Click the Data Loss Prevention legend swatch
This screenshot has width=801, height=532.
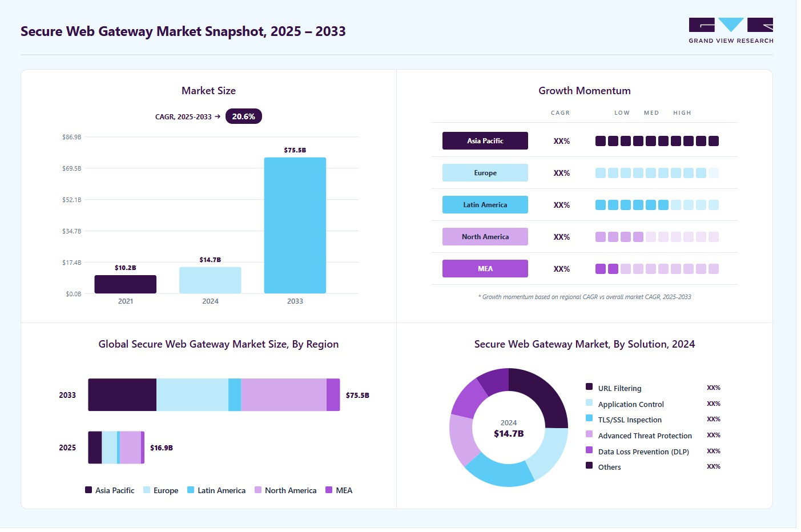(589, 450)
